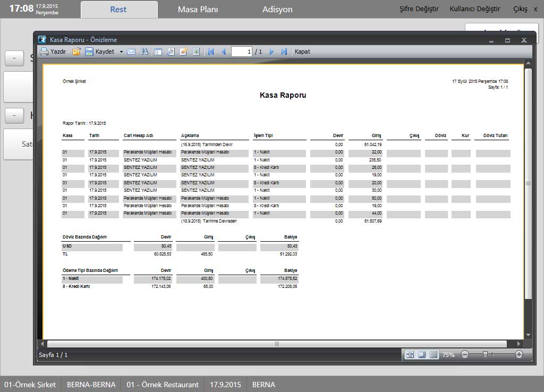Click Kaydet to save the report

coord(99,52)
